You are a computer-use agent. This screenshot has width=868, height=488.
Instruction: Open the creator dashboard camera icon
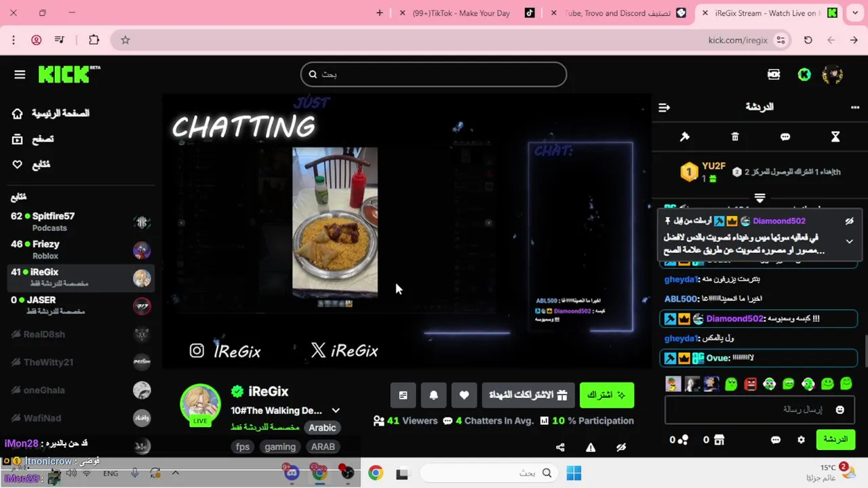coord(774,75)
